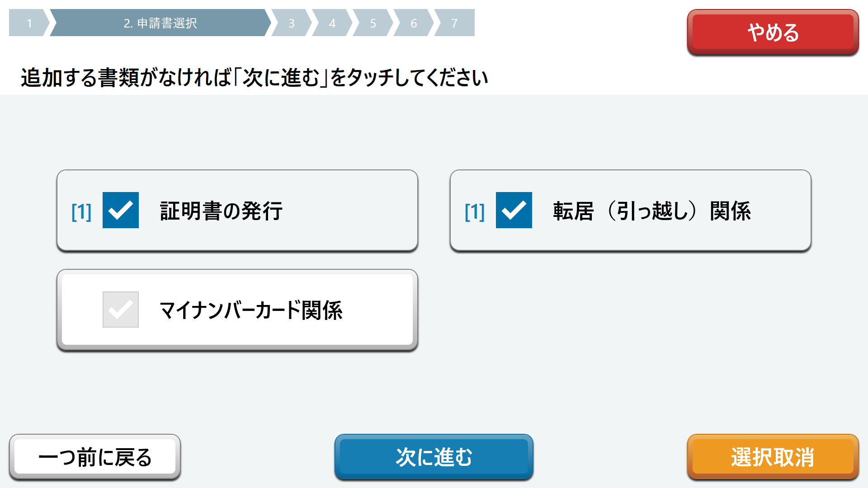The image size is (868, 488).
Task: Uncheck the 証明書の発行 checkbox
Action: 120,210
